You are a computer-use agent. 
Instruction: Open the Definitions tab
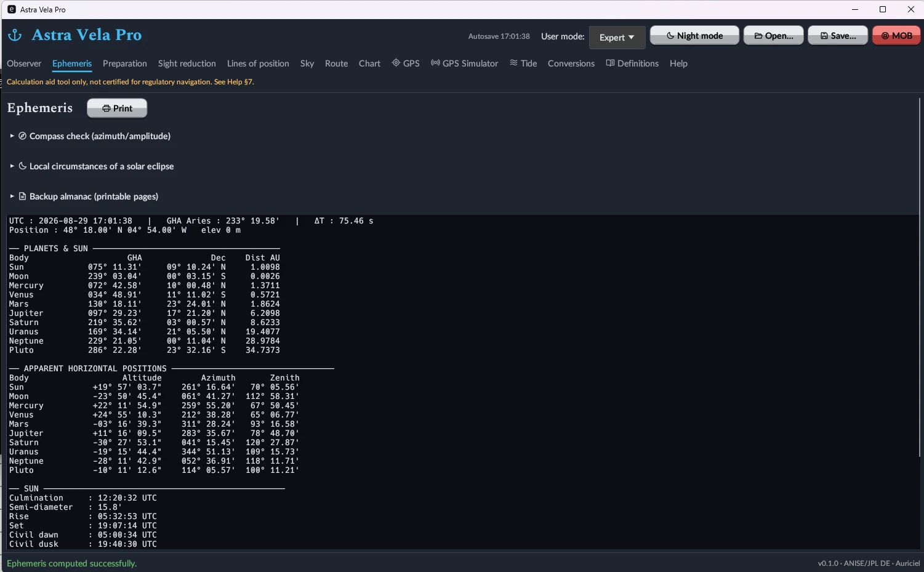[x=632, y=63]
